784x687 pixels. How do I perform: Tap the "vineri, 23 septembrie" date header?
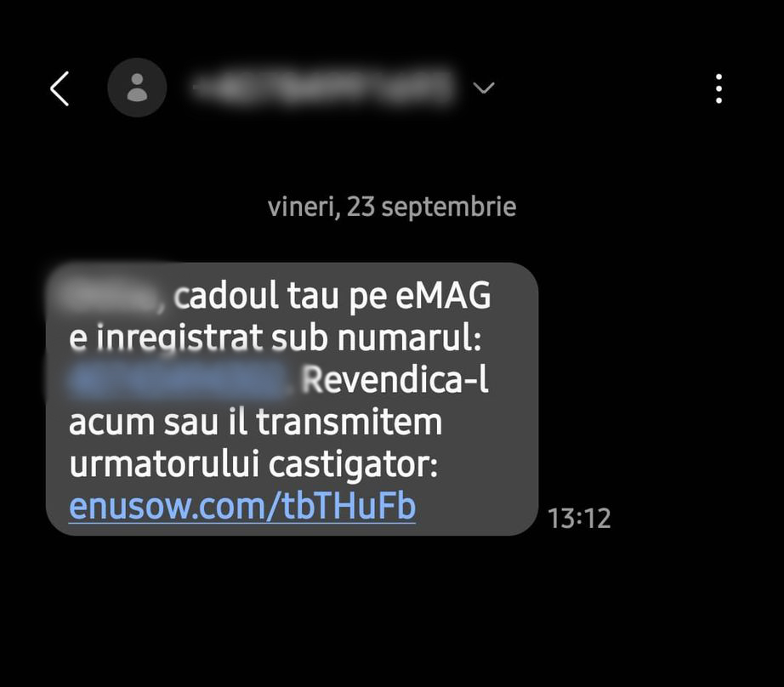coord(391,207)
